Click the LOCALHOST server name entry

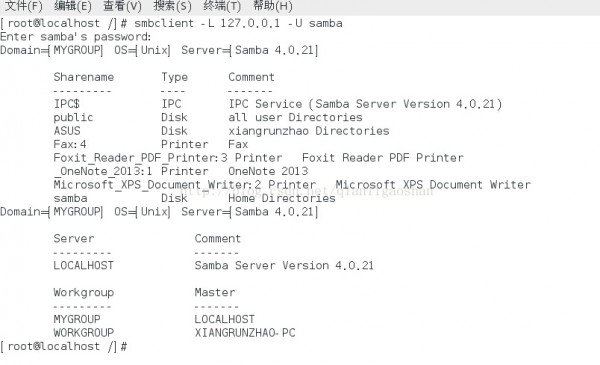[83, 266]
